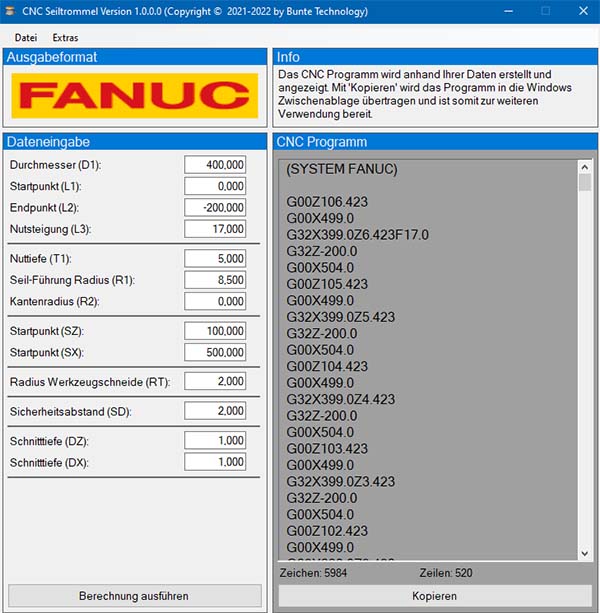The height and width of the screenshot is (613, 600).
Task: Click the Nutsteigung (L3): label
Action: pos(50,229)
